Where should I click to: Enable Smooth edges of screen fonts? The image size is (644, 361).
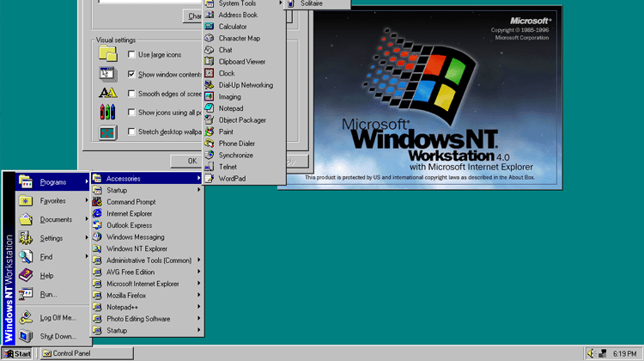tap(131, 94)
